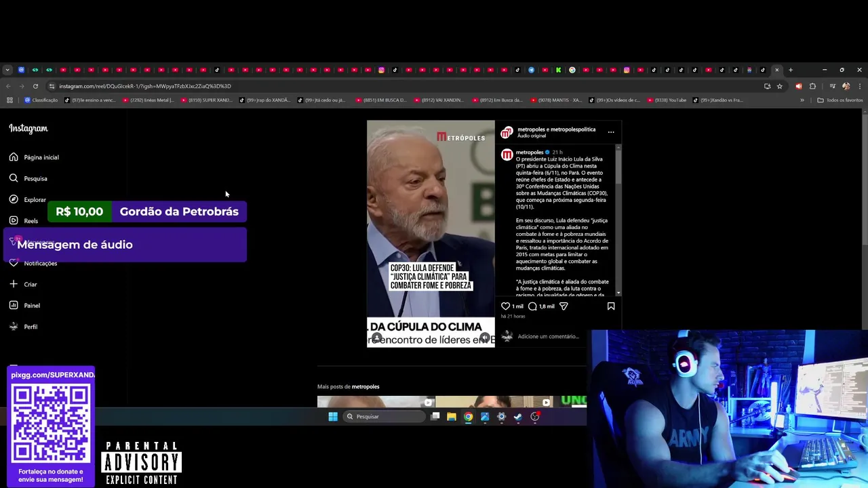Open Task View on taskbar

435,417
